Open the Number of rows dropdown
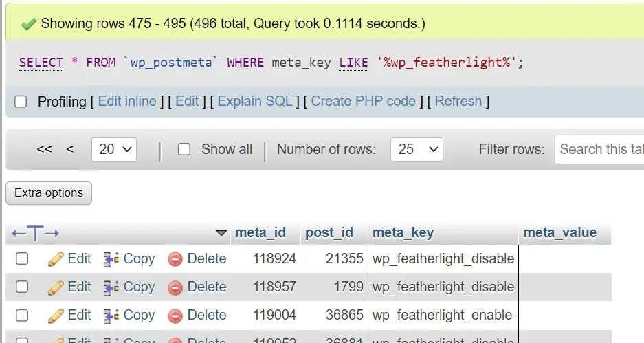Image resolution: width=644 pixels, height=343 pixels. pyautogui.click(x=416, y=149)
